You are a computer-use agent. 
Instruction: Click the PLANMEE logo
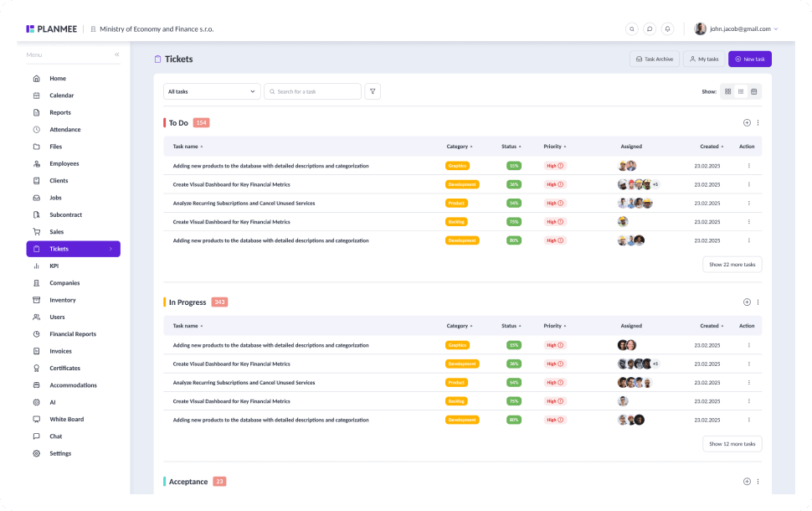pyautogui.click(x=51, y=29)
